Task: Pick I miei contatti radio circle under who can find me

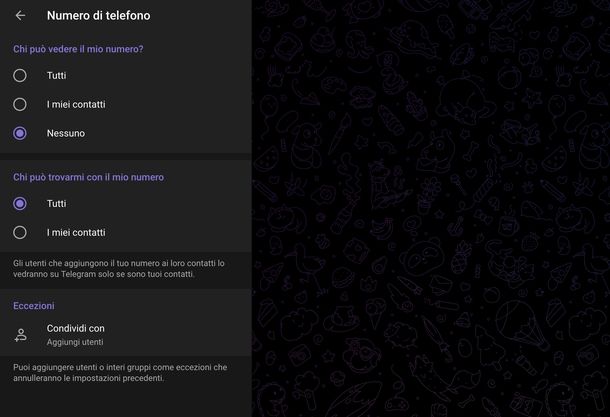Action: tap(20, 232)
